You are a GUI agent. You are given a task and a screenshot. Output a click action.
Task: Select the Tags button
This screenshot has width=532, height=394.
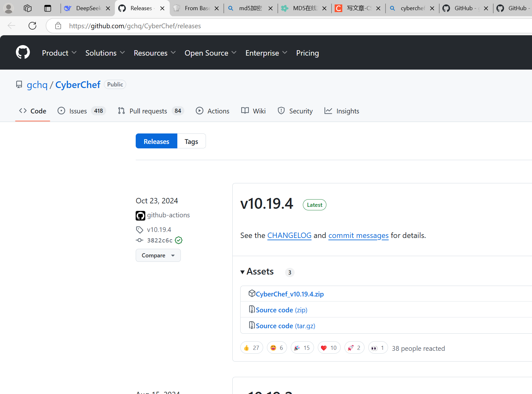(x=191, y=141)
